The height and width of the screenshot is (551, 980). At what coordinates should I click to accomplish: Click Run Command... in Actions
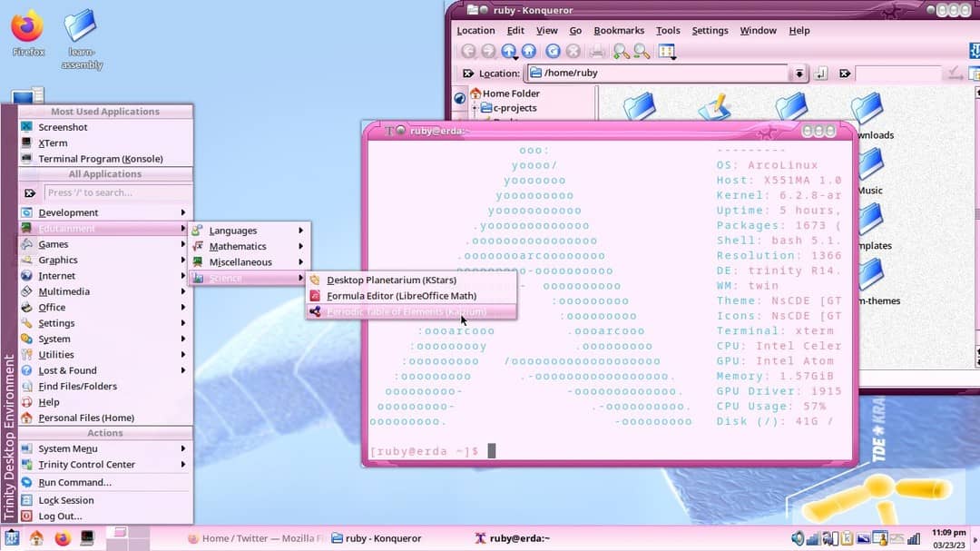pos(105,482)
